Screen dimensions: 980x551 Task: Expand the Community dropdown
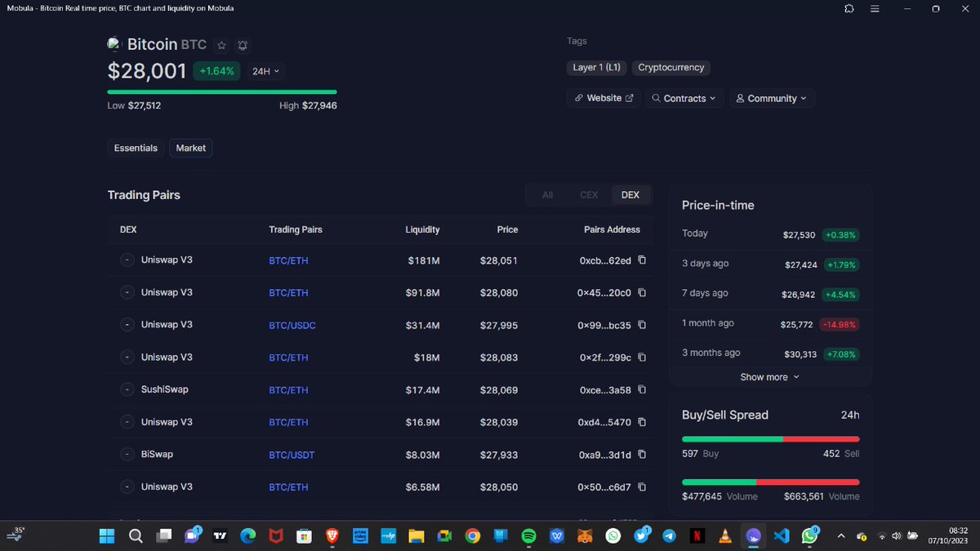pos(772,98)
